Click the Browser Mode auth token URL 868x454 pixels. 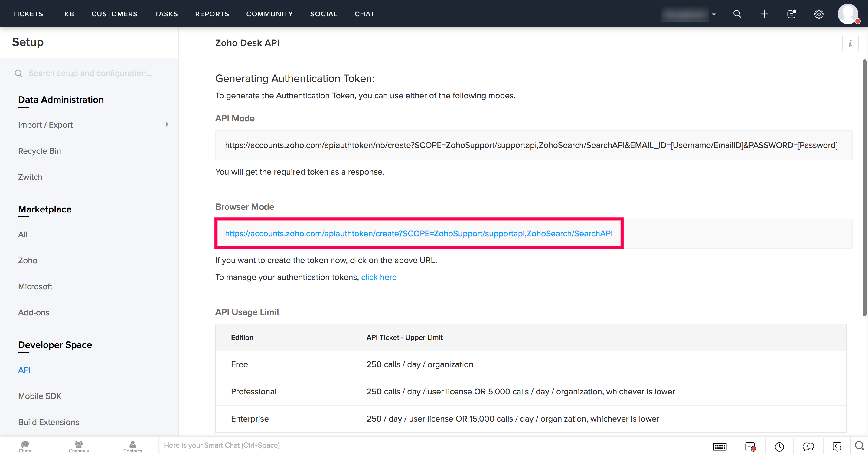419,233
